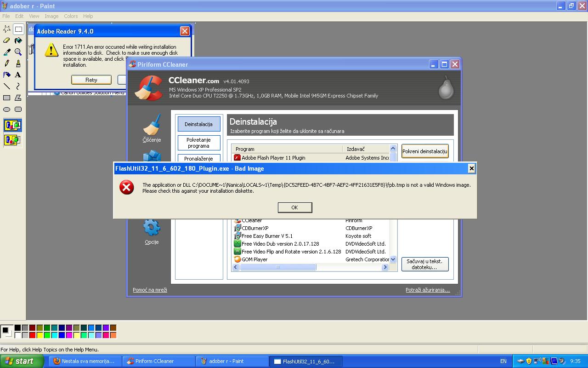
Task: Open the Čišćenje section in CCleaner
Action: 152,128
